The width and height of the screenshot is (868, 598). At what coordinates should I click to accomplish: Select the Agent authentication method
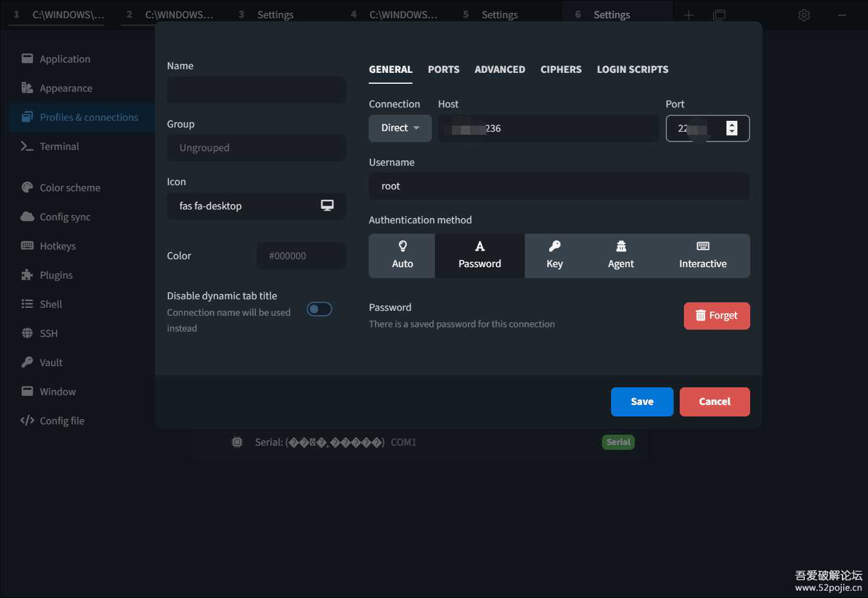point(621,256)
